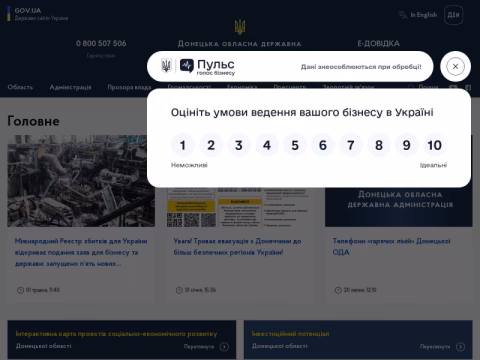Click the Пульс speech-bubble logo icon
480x360 pixels.
[x=187, y=66]
